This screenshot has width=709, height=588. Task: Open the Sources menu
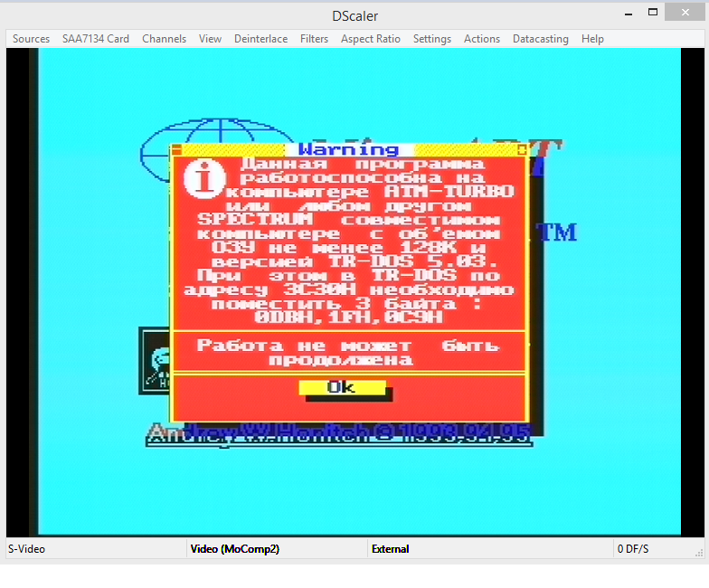tap(31, 39)
